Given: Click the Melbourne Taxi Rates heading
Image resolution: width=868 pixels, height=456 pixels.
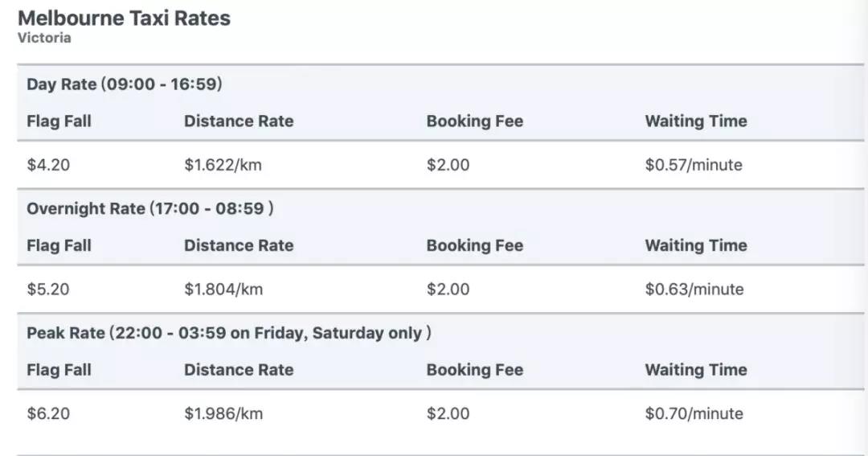Looking at the screenshot, I should (x=124, y=18).
